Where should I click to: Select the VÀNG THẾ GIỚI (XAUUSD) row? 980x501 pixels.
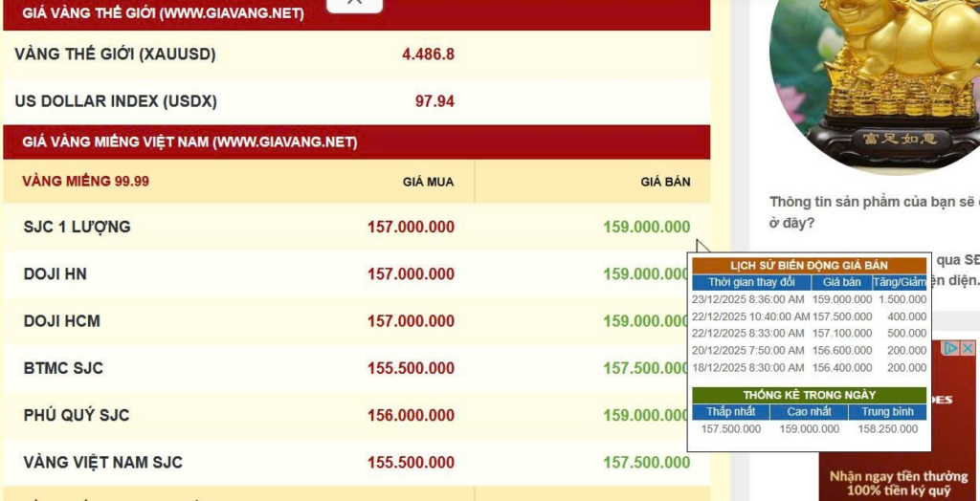[115, 54]
